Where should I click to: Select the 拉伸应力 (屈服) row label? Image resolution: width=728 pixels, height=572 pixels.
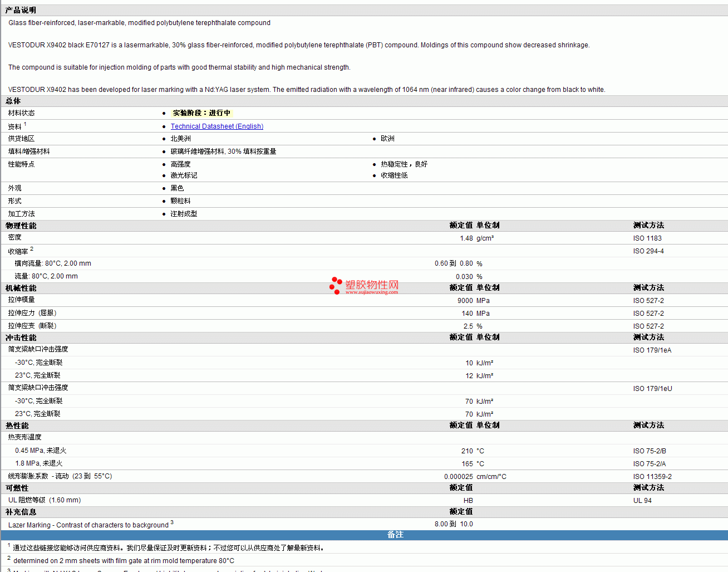point(32,313)
